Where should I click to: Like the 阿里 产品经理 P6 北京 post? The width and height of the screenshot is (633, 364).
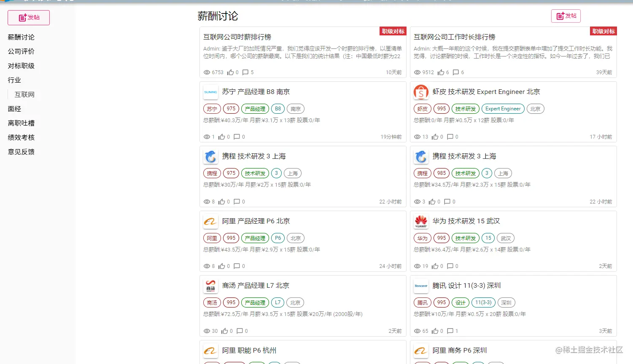pos(222,266)
